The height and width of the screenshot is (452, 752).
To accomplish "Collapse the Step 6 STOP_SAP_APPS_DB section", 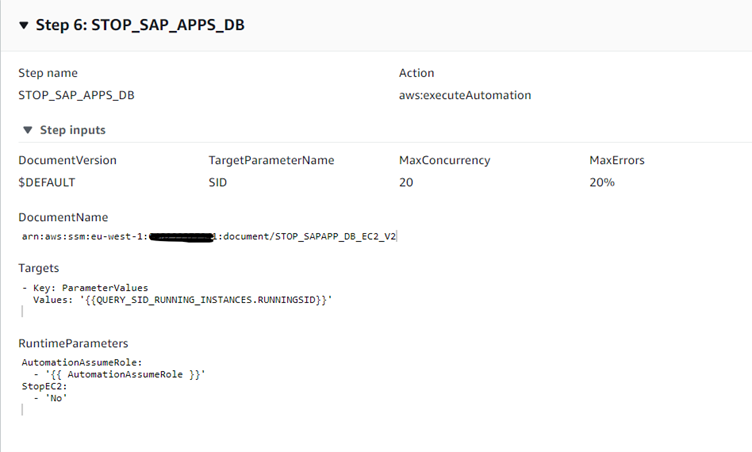I will pyautogui.click(x=24, y=25).
